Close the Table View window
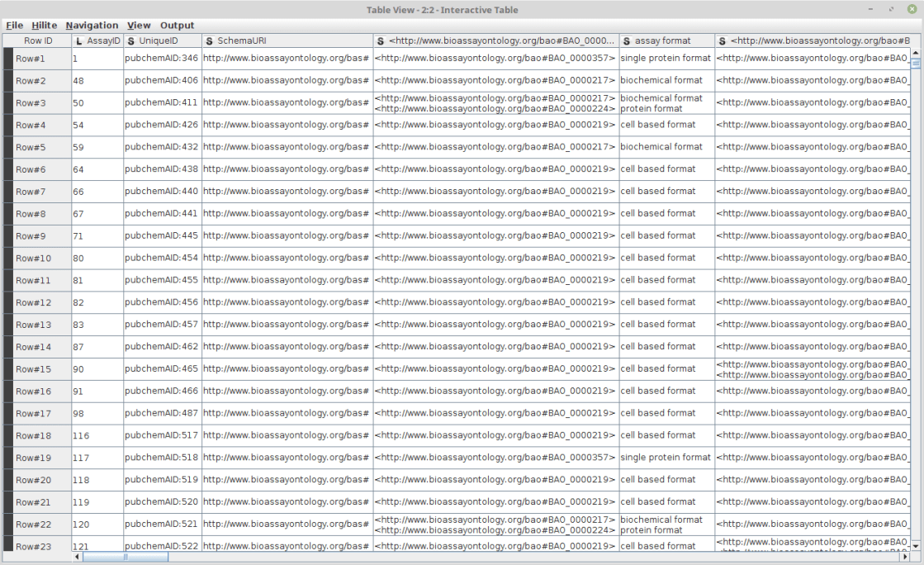The height and width of the screenshot is (565, 924). coord(912,9)
